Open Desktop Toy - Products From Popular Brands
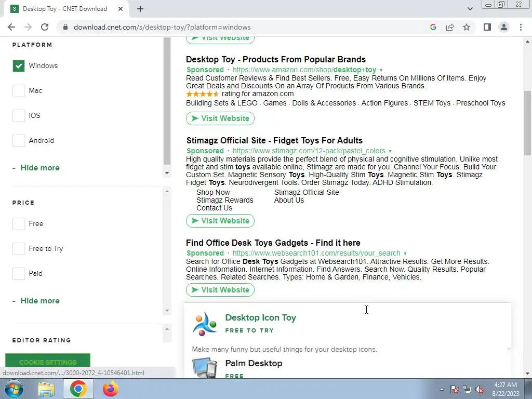Viewport: 532px width, 399px height. pyautogui.click(x=276, y=59)
